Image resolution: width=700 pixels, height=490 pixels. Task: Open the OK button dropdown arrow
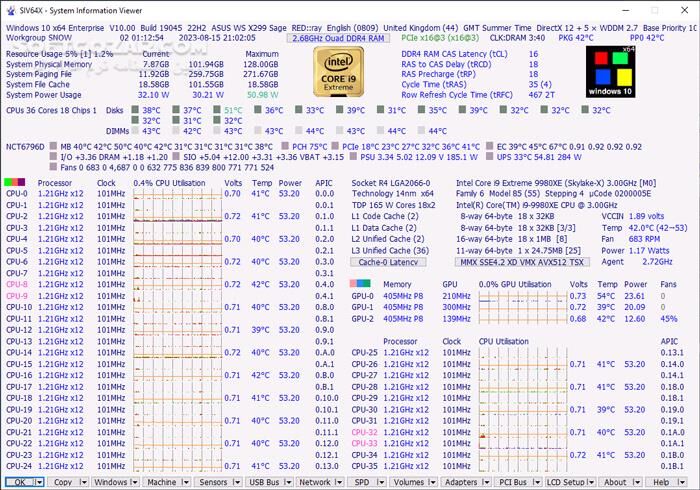(x=39, y=482)
